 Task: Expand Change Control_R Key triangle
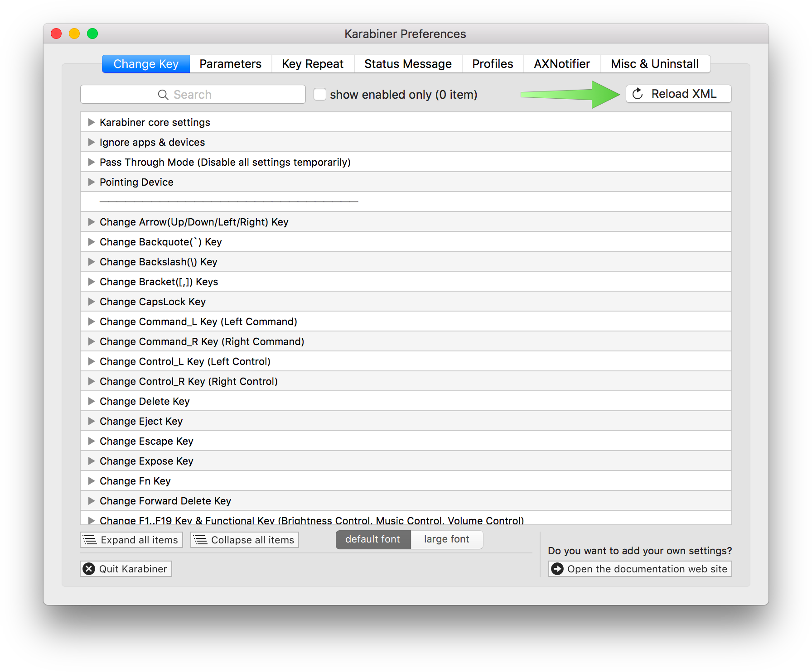[92, 381]
